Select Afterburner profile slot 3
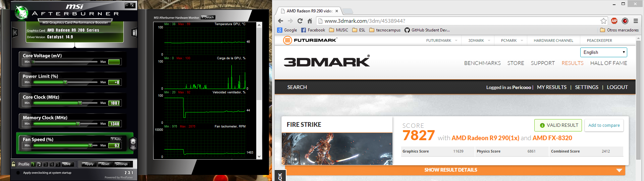644x181 pixels. coord(46,164)
